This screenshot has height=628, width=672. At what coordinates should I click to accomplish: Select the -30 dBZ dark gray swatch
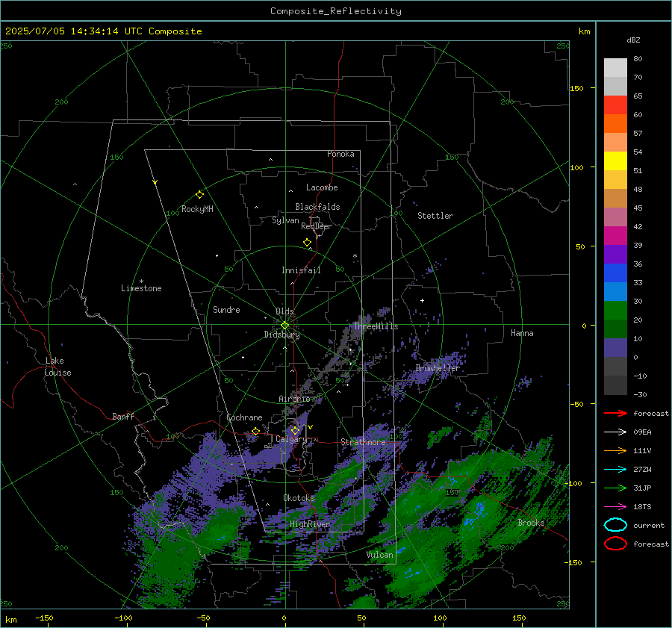coord(615,385)
